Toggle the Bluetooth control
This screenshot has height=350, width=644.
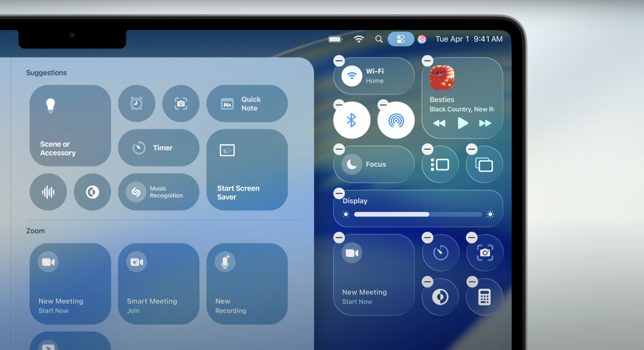click(351, 120)
